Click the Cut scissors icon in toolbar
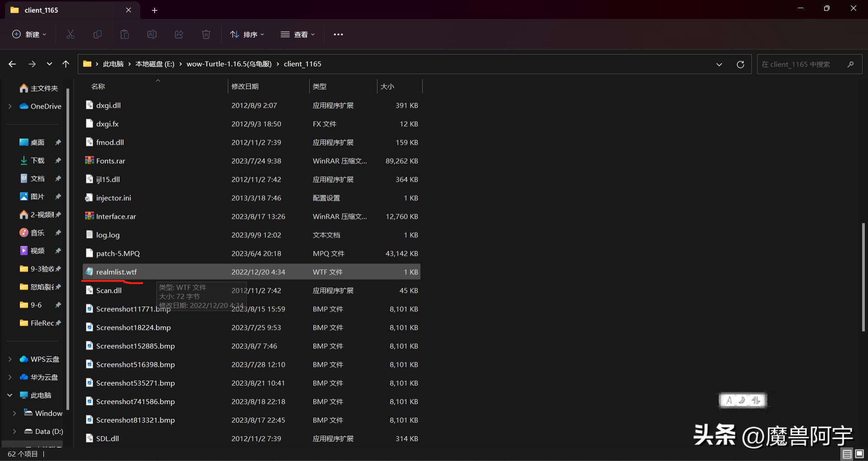 pos(71,34)
